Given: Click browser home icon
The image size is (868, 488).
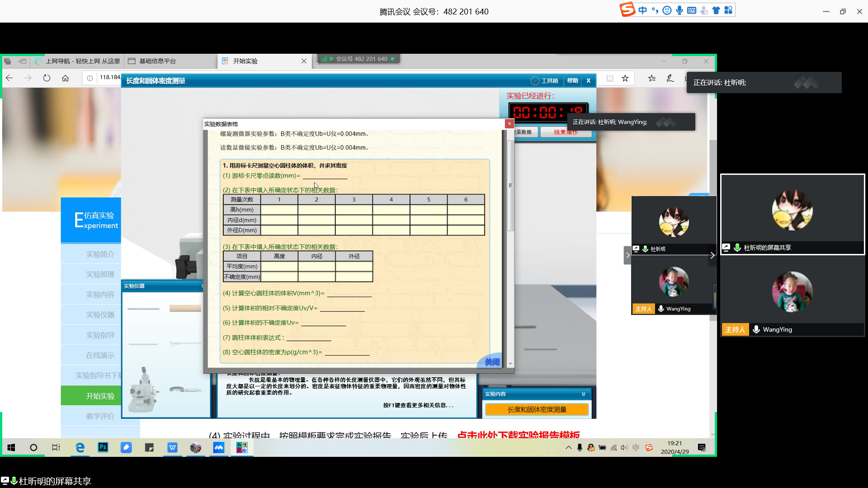Looking at the screenshot, I should click(x=65, y=78).
